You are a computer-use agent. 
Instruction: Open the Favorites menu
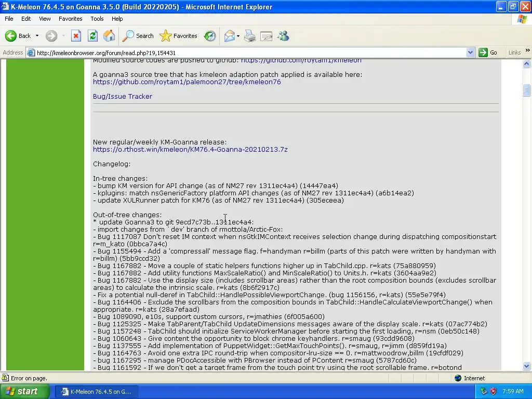click(71, 19)
